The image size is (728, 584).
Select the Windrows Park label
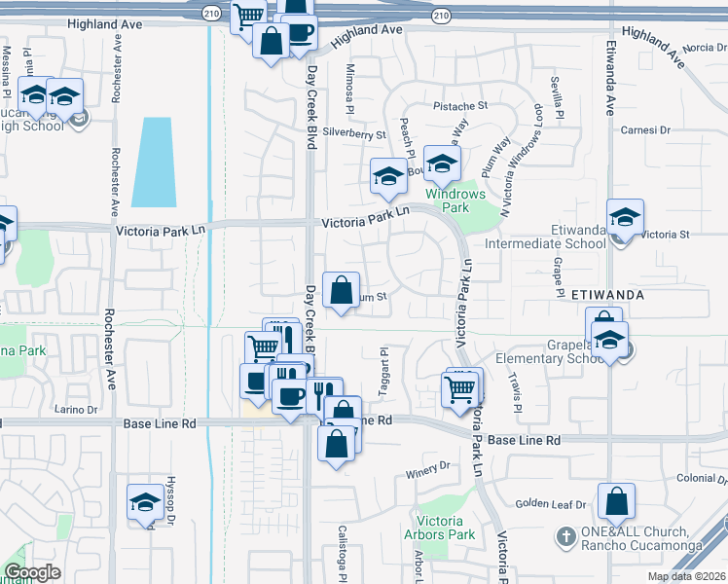(455, 201)
